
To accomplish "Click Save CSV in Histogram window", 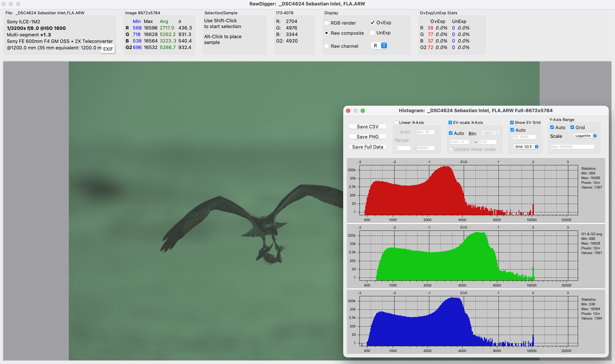I will click(x=367, y=127).
